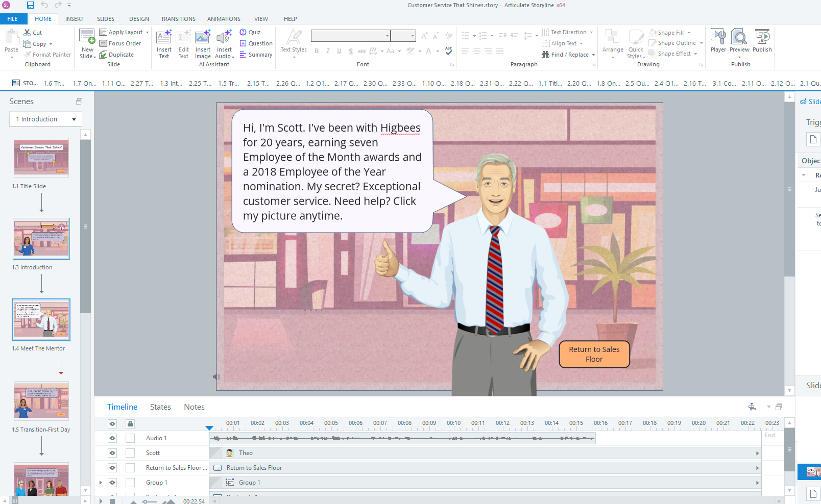821x504 pixels.
Task: Select the 1.5 Transition-First Day thumbnail
Action: (x=41, y=401)
